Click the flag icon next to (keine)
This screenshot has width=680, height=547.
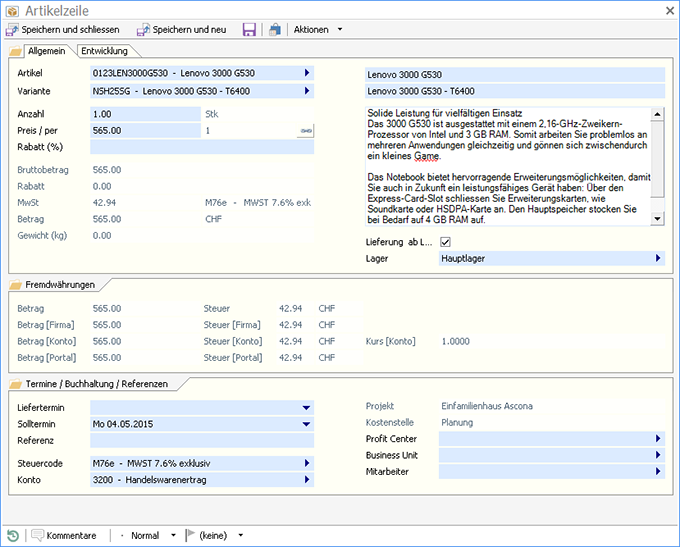click(x=190, y=535)
